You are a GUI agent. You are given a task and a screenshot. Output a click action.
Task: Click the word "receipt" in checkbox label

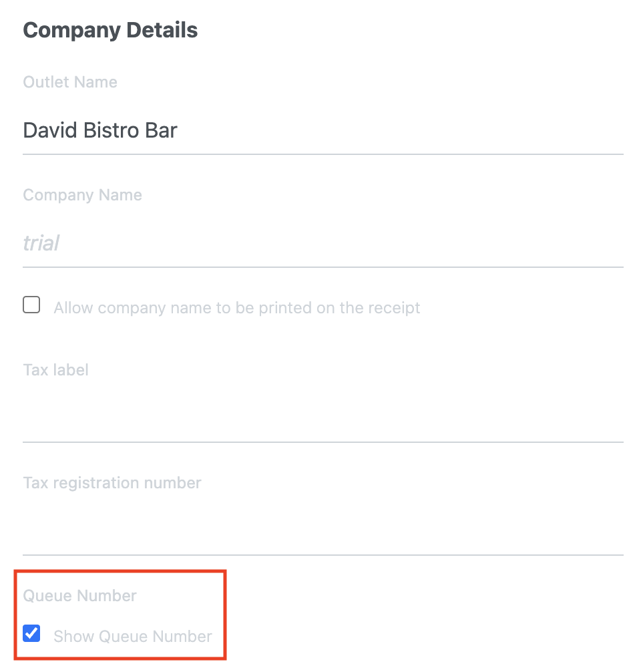[394, 308]
